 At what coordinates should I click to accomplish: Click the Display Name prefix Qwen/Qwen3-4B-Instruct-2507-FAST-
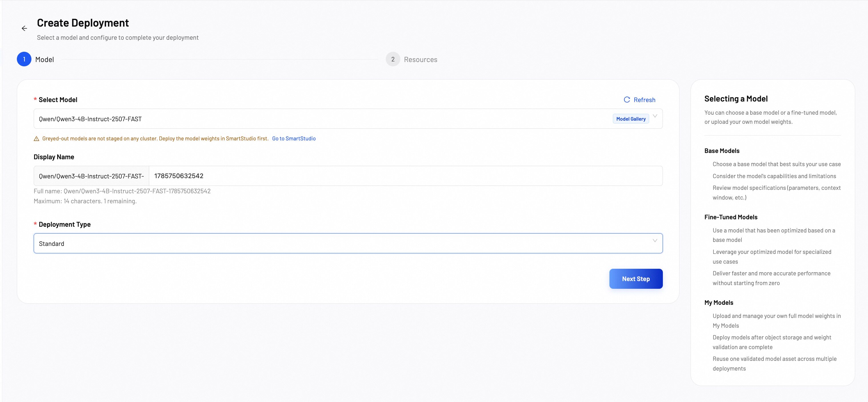tap(91, 176)
